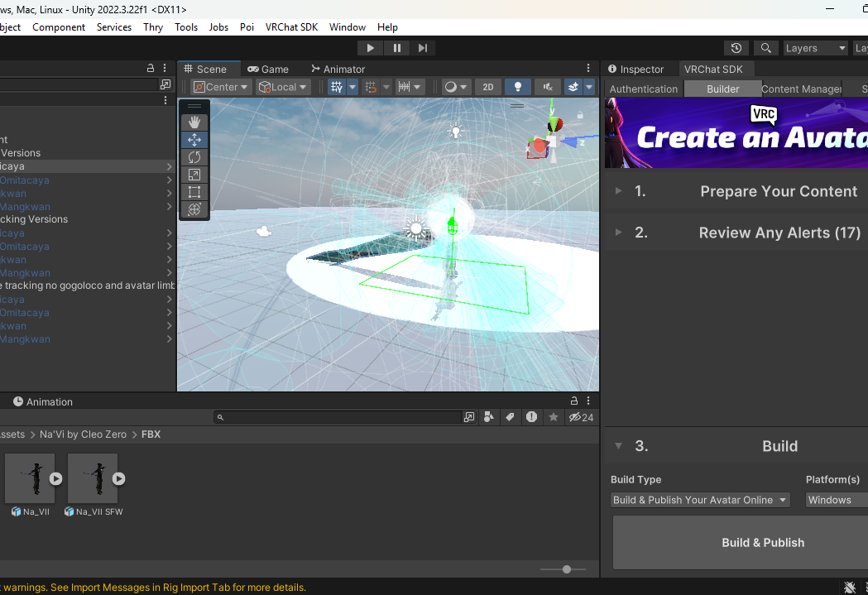
Task: Toggle the Hierarchy panel lock icon
Action: [150, 68]
